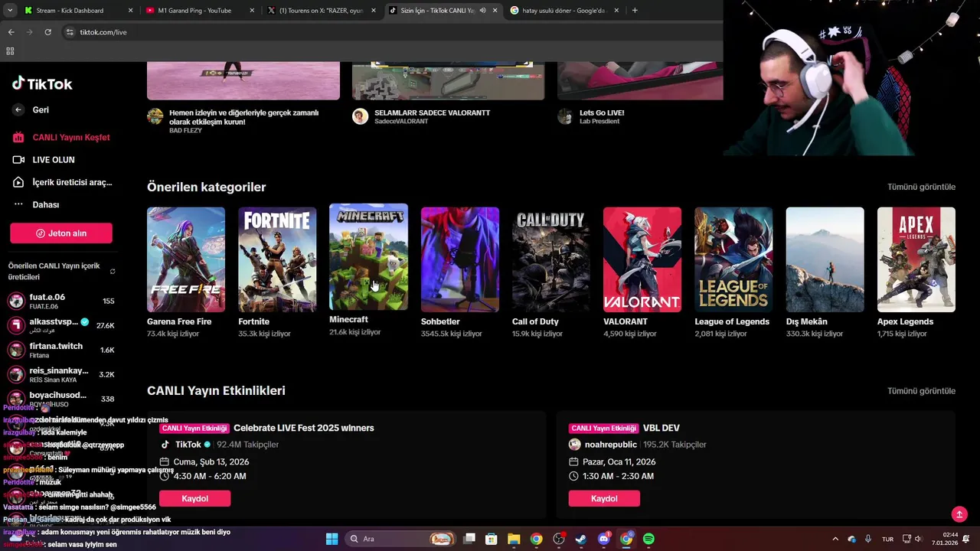Refresh suggested LIVE creators list icon
Viewport: 980px width, 551px height.
point(113,272)
